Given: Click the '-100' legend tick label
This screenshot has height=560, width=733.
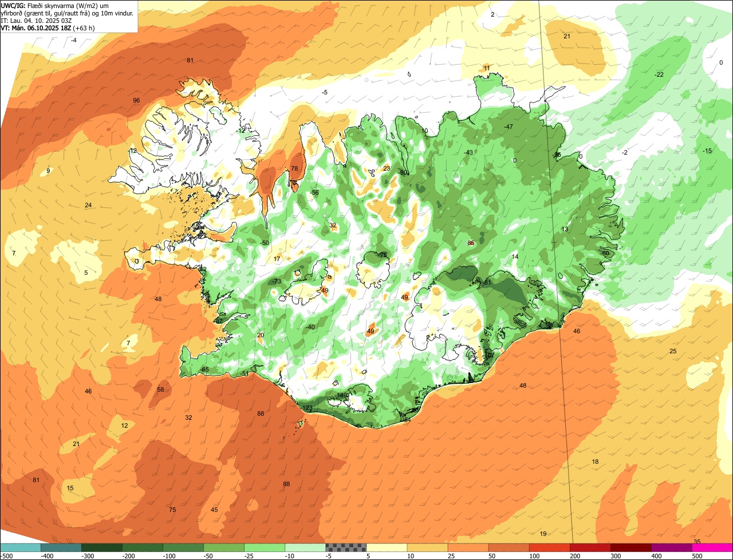Looking at the screenshot, I should coord(169,556).
